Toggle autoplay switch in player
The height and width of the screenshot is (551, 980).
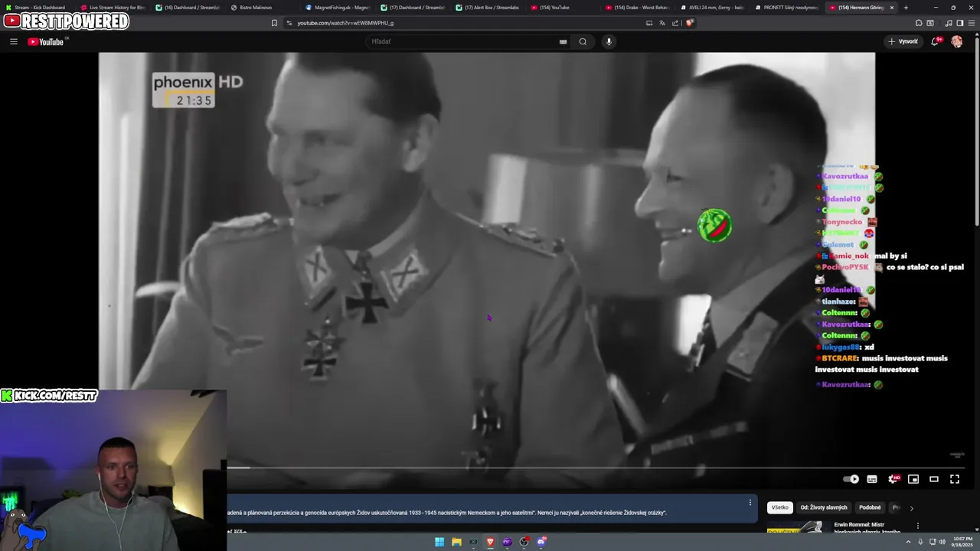pyautogui.click(x=851, y=479)
